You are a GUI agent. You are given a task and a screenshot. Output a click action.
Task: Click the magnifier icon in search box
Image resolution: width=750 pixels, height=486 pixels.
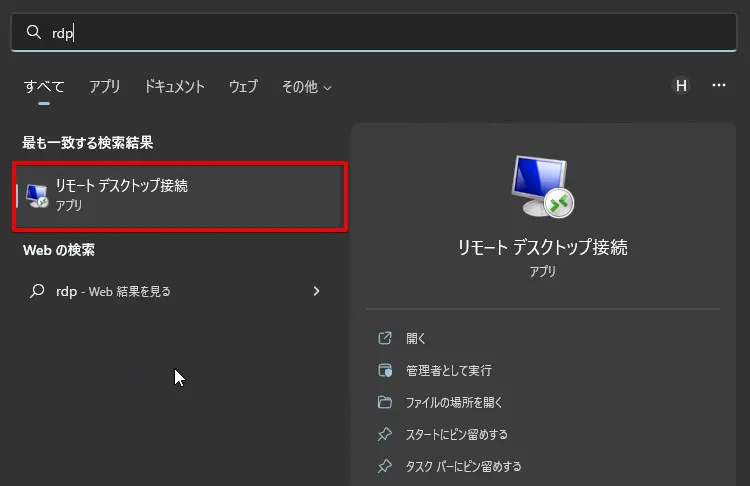pos(33,32)
